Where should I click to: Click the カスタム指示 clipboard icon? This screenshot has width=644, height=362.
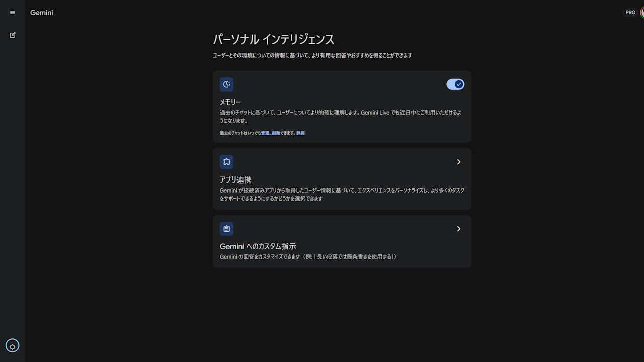click(226, 229)
